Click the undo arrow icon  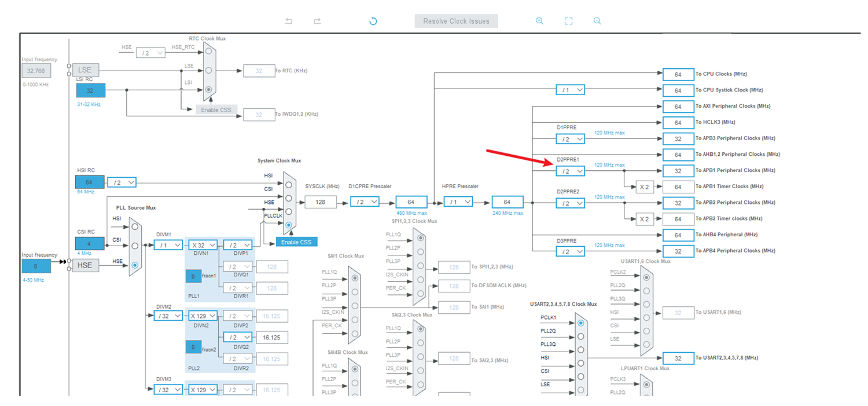(289, 21)
